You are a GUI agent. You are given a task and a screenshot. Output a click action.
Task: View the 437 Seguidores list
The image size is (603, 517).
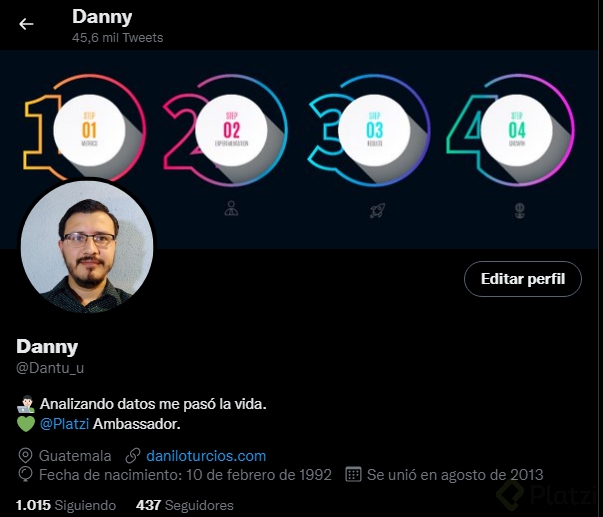(x=185, y=505)
